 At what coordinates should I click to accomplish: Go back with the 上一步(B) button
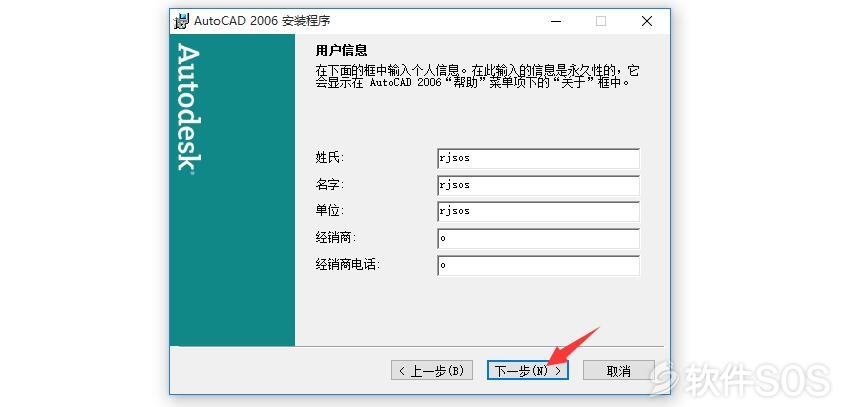[432, 370]
